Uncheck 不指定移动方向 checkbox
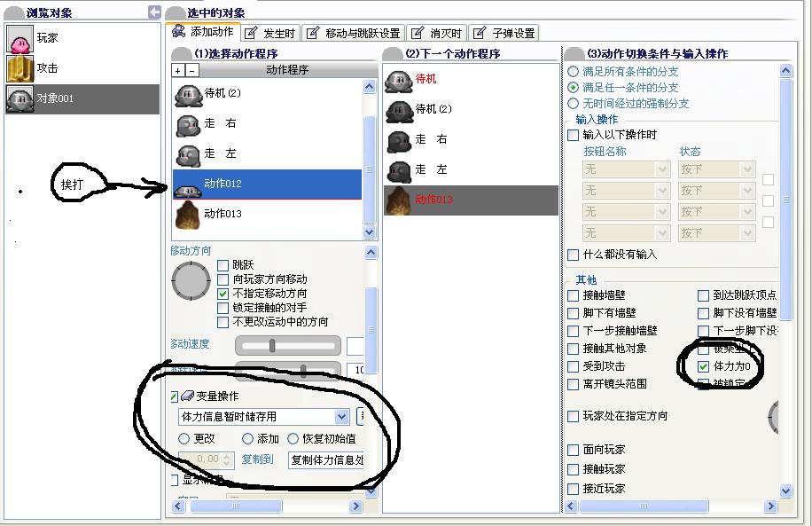This screenshot has height=526, width=812. (x=223, y=294)
